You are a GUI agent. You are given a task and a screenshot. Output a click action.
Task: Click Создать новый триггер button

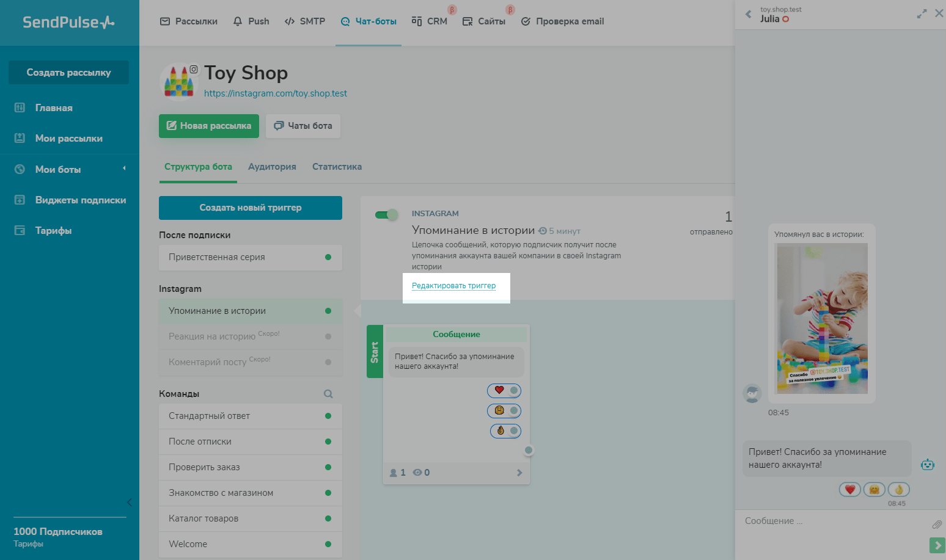pyautogui.click(x=251, y=208)
